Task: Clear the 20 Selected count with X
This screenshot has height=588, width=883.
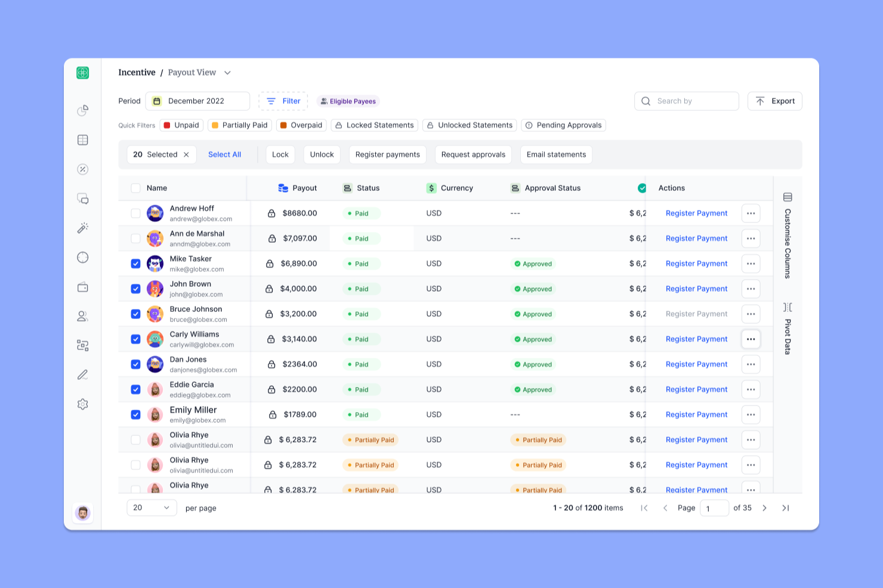Action: [x=186, y=154]
